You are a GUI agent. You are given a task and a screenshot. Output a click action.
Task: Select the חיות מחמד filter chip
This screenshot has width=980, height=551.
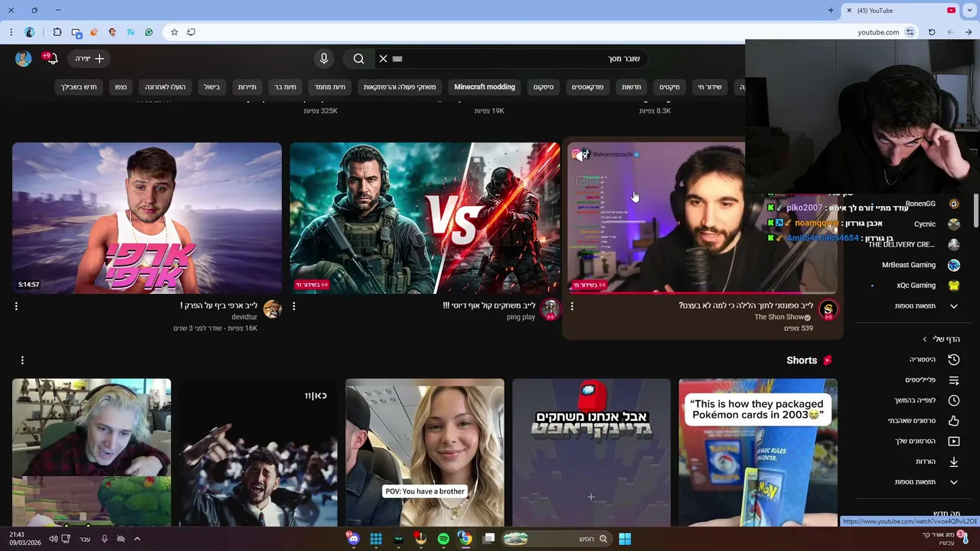pyautogui.click(x=330, y=87)
